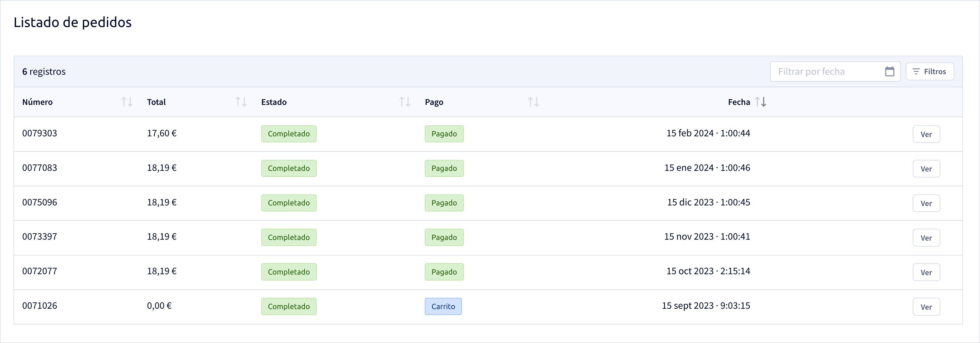This screenshot has height=343, width=980.
Task: Click Completado badge for order 0073397
Action: [289, 237]
